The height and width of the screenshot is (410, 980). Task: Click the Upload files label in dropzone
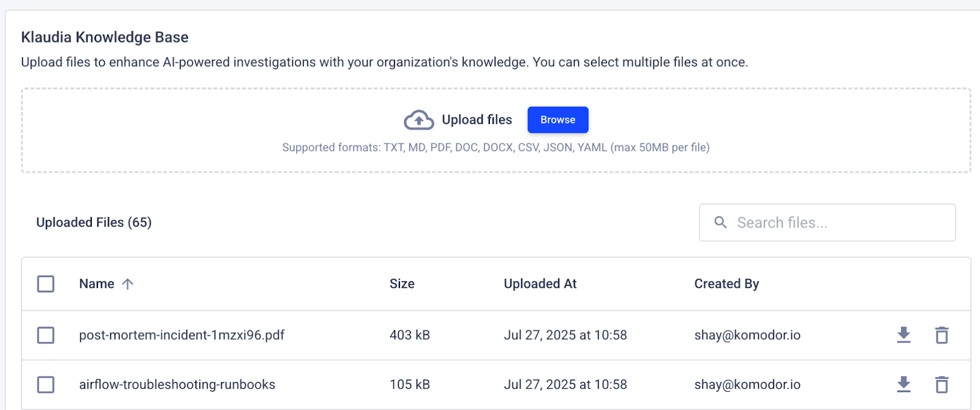(477, 120)
